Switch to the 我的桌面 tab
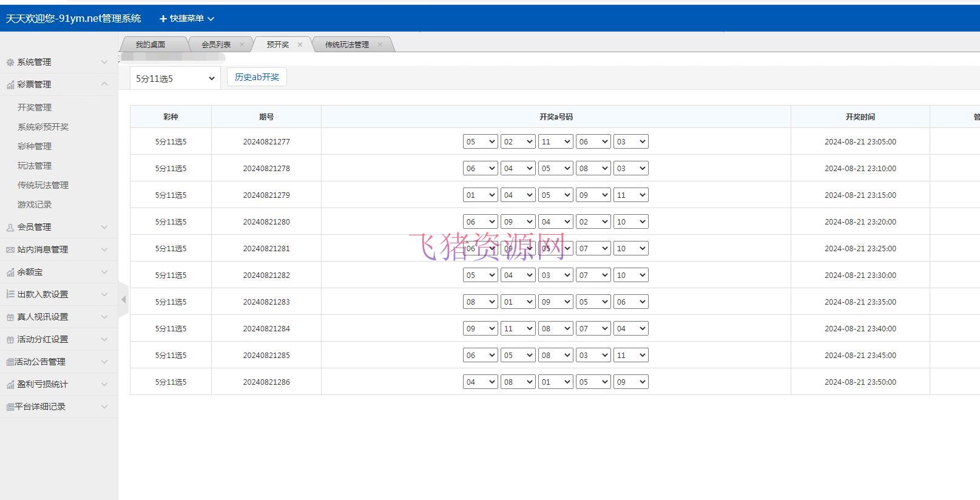Viewport: 980px width, 500px height. coord(150,44)
